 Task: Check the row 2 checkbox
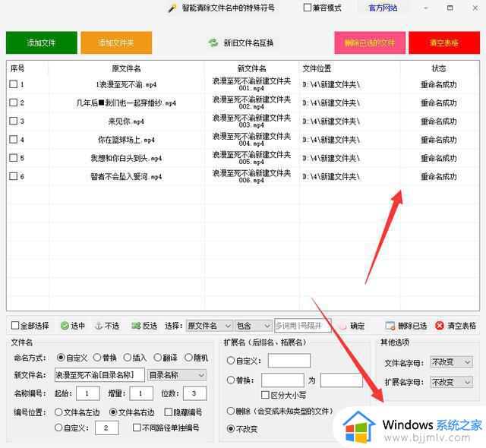coord(14,103)
